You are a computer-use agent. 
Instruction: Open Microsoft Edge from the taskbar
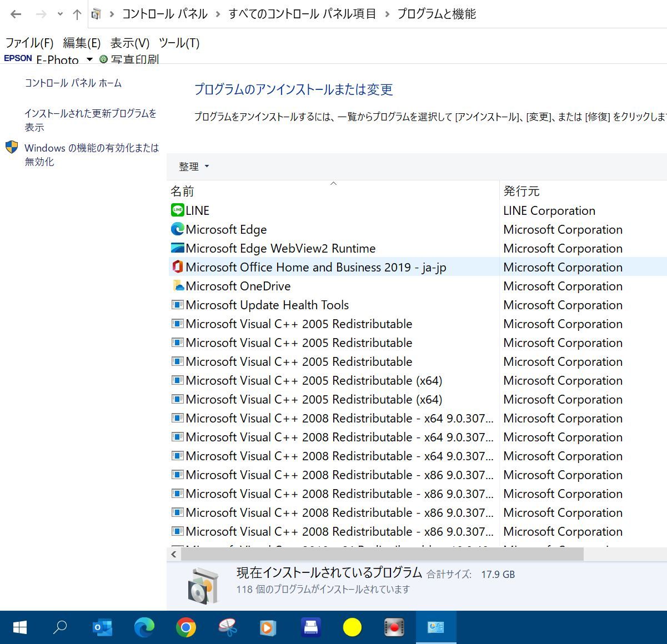click(144, 627)
